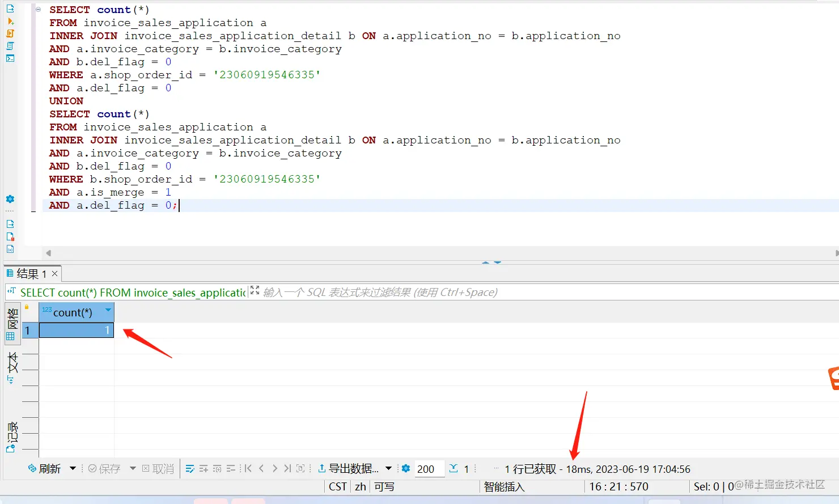Open the explain execution plan icon
This screenshot has height=504, width=839.
pos(10,46)
